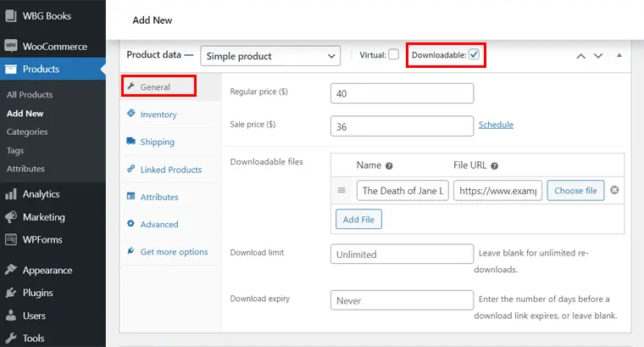Click the Linked Products chain icon

point(131,169)
